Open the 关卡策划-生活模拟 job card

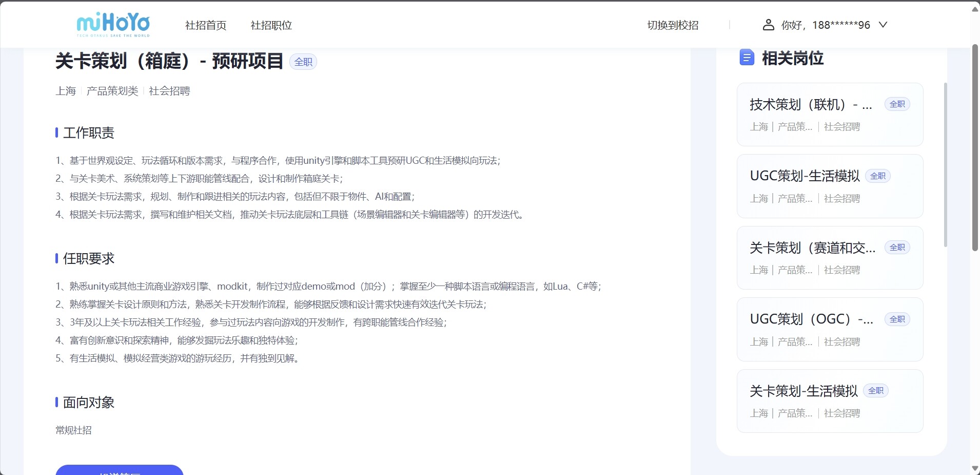830,401
